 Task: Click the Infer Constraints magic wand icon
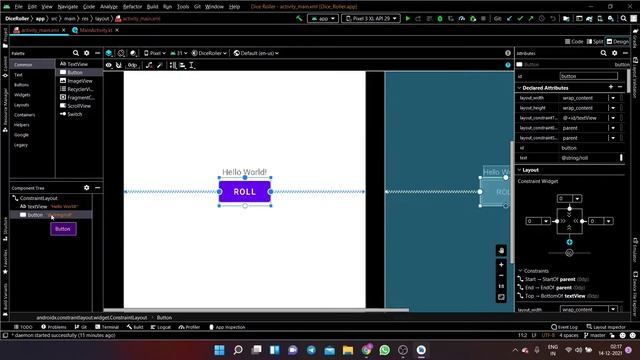[x=160, y=65]
